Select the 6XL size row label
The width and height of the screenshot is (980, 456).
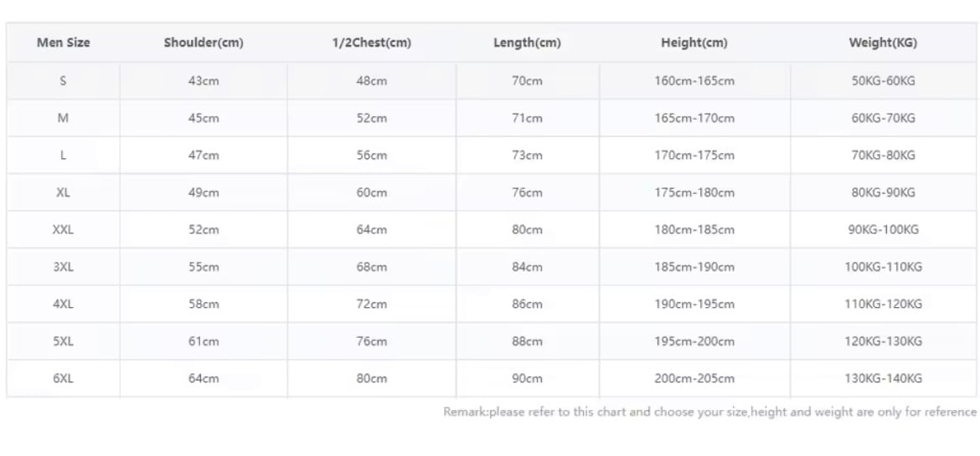(x=63, y=378)
